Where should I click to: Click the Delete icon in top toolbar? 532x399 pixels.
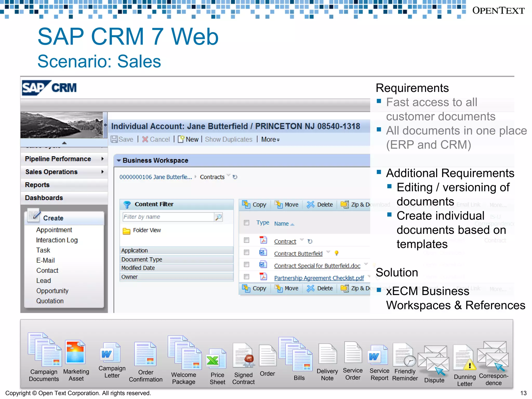(x=310, y=204)
